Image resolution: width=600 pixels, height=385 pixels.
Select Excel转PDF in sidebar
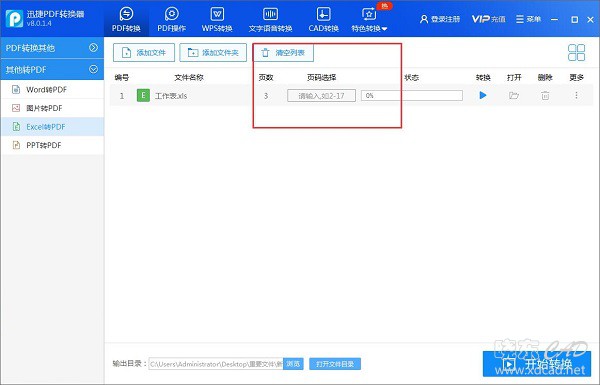(52, 127)
